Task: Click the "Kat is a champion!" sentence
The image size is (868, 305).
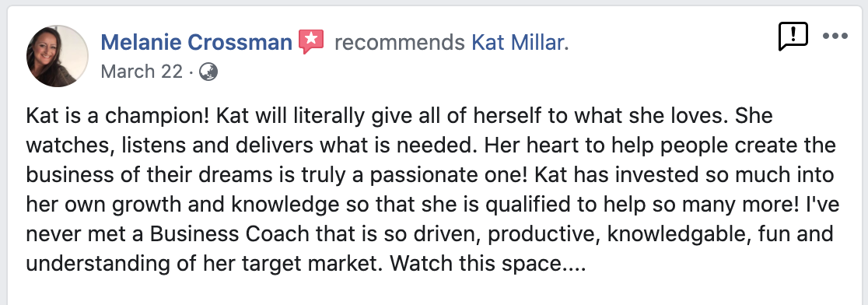Action: click(x=118, y=116)
